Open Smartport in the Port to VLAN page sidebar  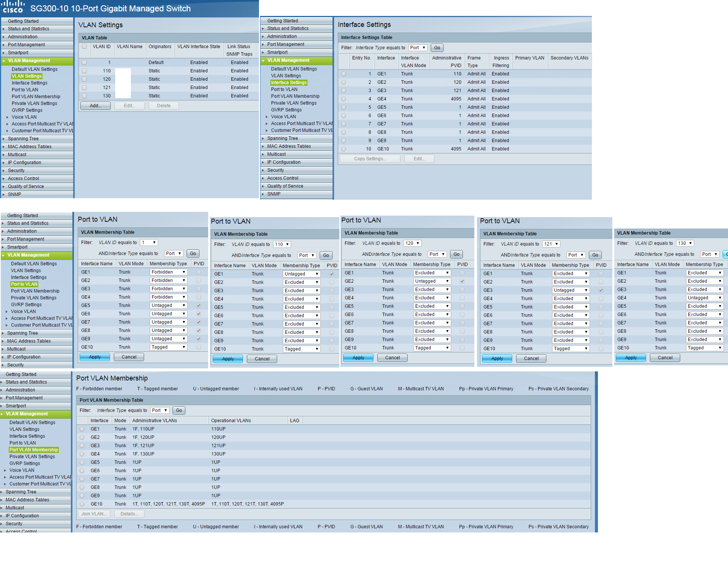[17, 247]
